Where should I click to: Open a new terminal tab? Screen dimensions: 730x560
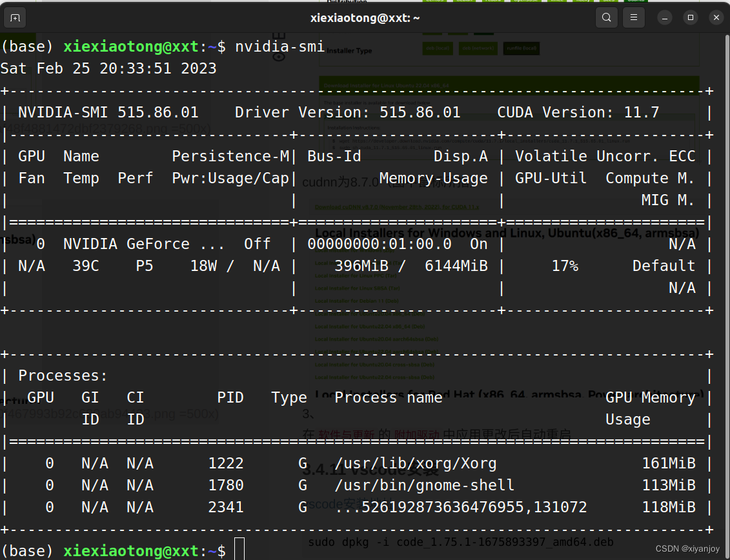point(15,17)
